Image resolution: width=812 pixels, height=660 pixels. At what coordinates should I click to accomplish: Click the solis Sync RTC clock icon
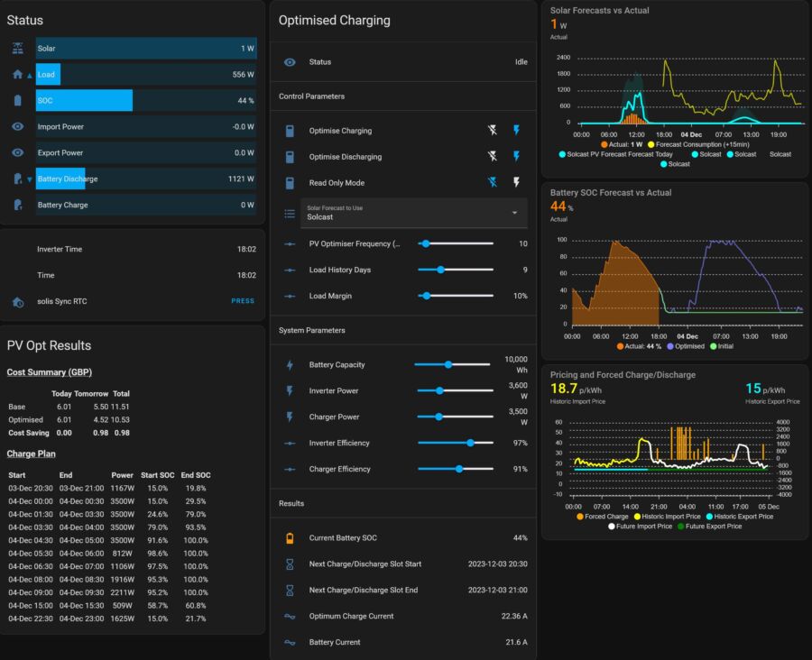tap(18, 302)
